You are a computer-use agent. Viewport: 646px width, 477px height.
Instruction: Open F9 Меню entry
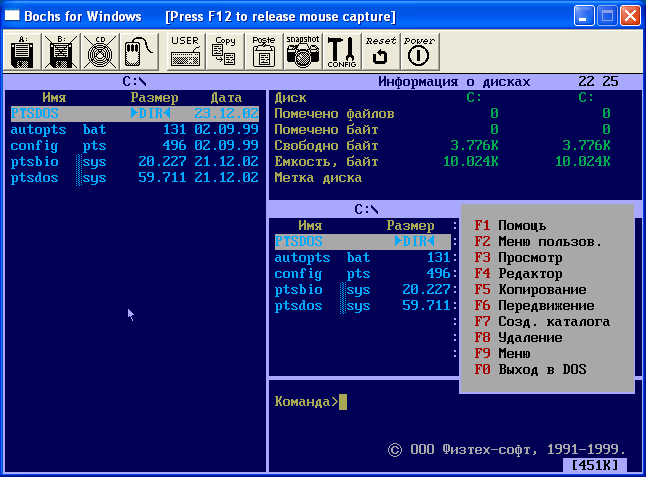tap(502, 353)
